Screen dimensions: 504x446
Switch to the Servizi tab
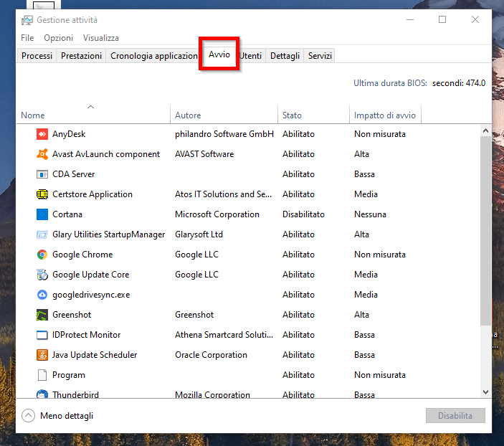320,56
